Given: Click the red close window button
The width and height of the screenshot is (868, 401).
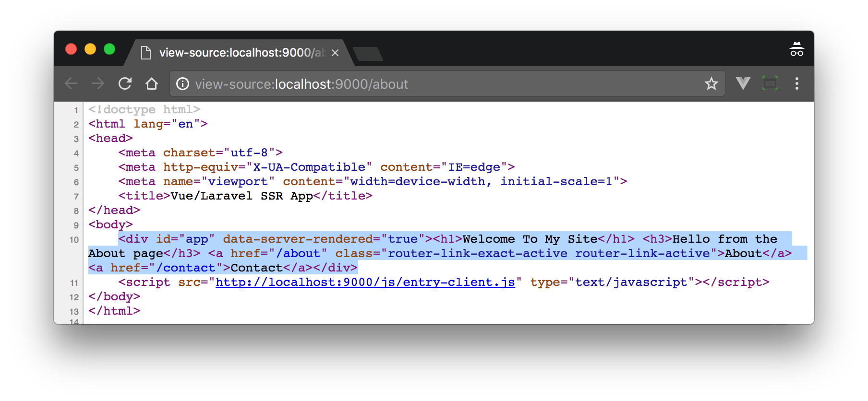Looking at the screenshot, I should click(x=71, y=49).
